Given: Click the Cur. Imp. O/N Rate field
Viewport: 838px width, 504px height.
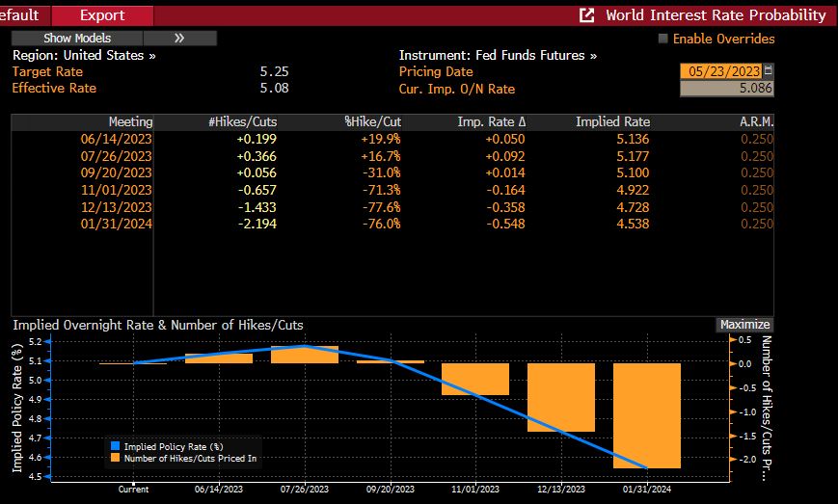Looking at the screenshot, I should 726,89.
